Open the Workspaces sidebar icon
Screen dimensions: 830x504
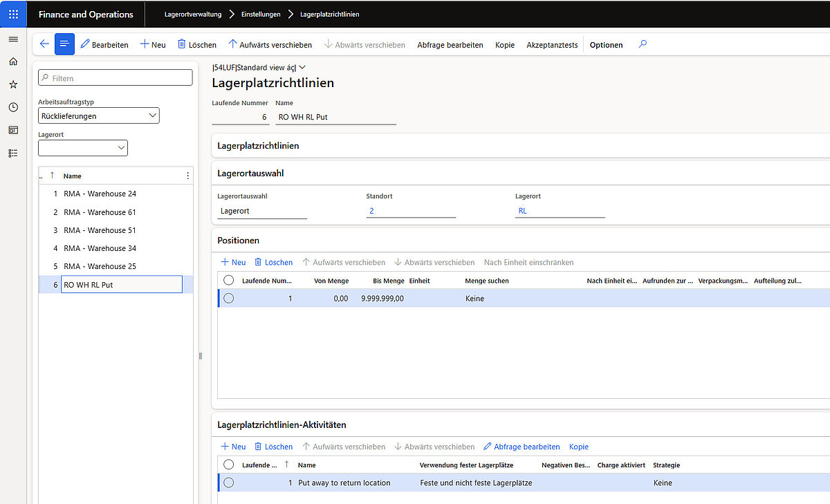coord(12,130)
